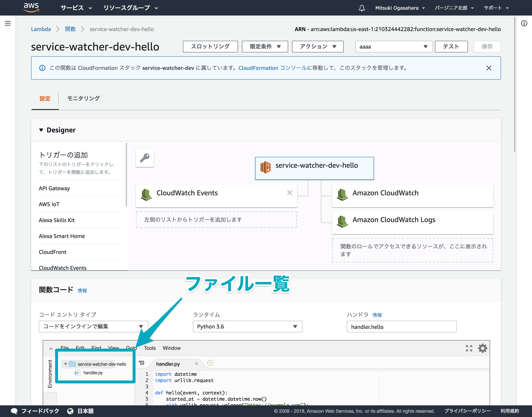
Task: Toggle the code editor fullscreen icon
Action: coord(469,348)
